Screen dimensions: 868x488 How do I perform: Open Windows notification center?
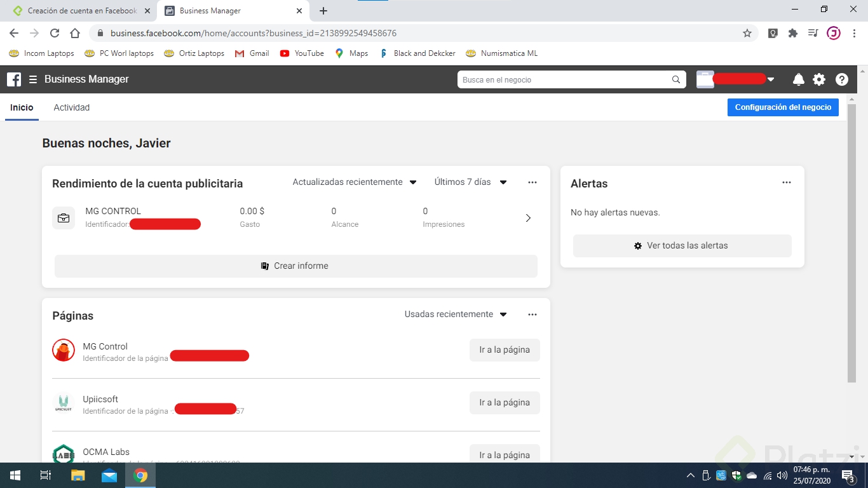tap(848, 475)
